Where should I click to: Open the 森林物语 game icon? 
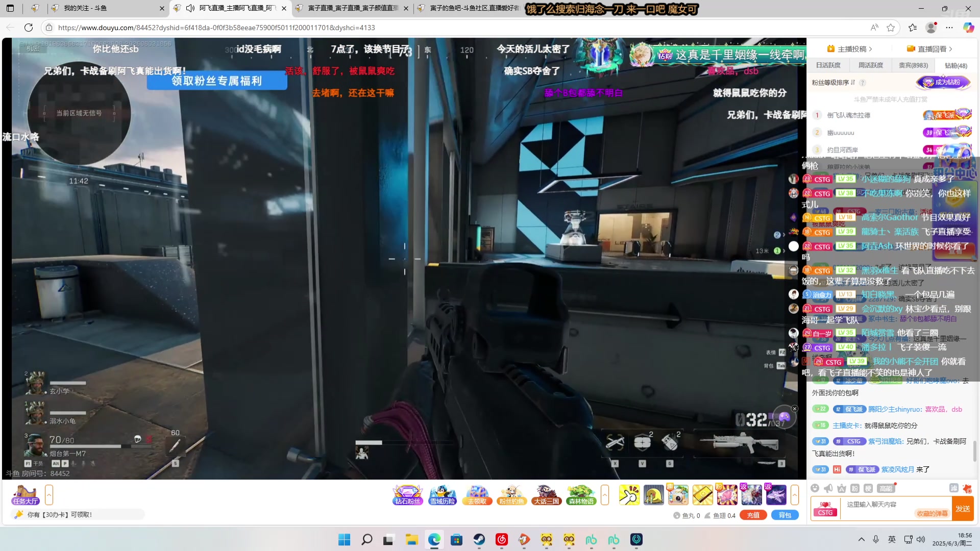(581, 495)
